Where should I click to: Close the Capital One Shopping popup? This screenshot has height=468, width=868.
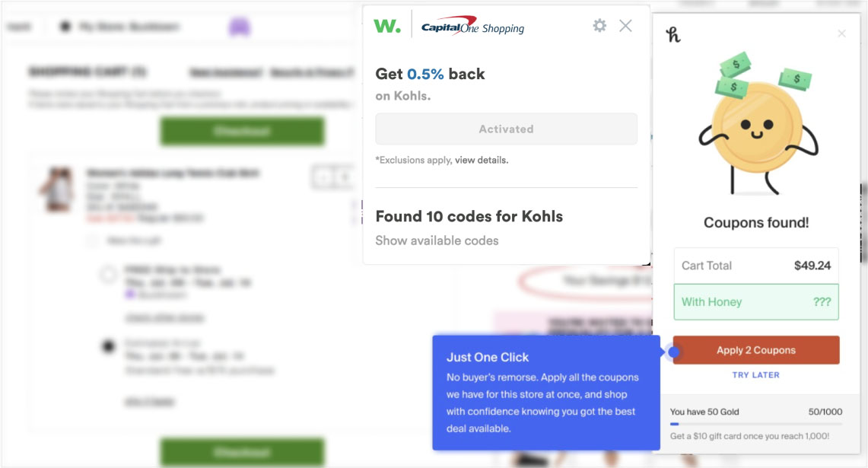click(625, 25)
